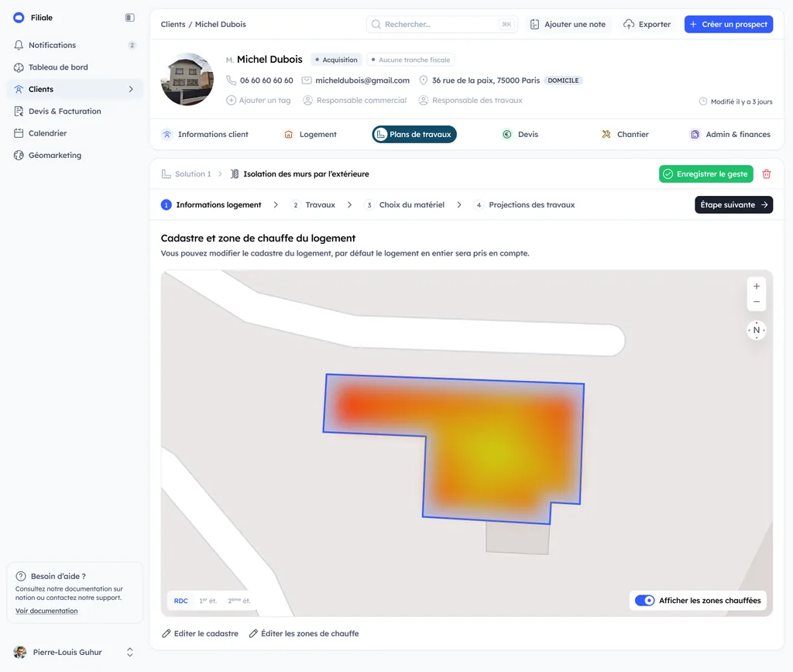
Task: Click the DOMICILE address badge
Action: (563, 81)
